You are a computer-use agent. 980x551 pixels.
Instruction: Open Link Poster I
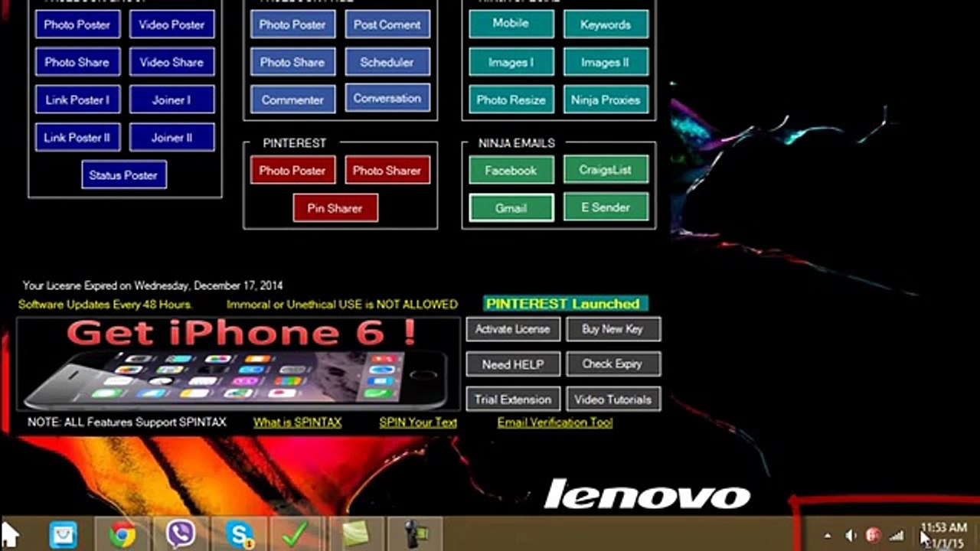point(77,99)
